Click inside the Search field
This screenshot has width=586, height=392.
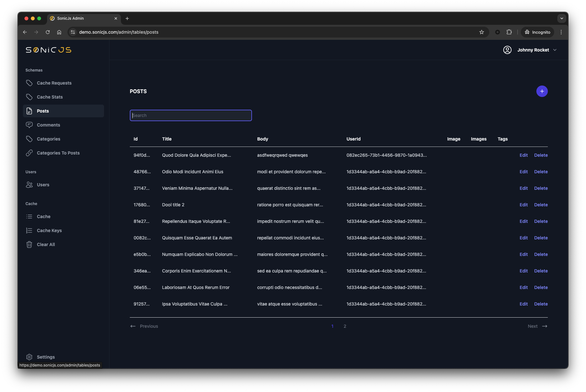coord(191,115)
